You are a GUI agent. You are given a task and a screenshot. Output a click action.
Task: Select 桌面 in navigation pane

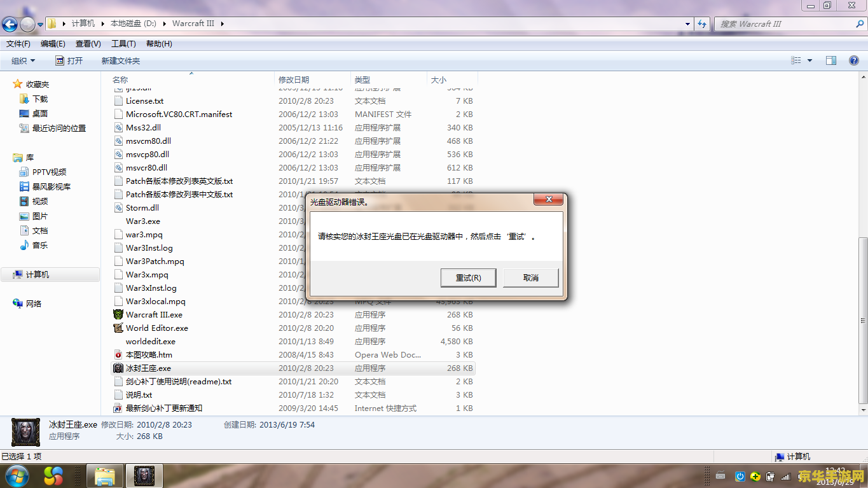point(40,113)
